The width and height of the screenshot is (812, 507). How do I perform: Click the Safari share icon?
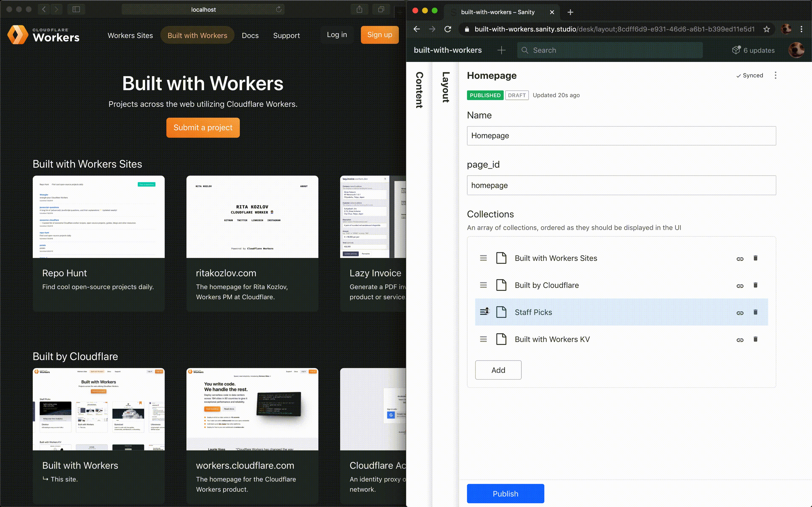tap(359, 9)
